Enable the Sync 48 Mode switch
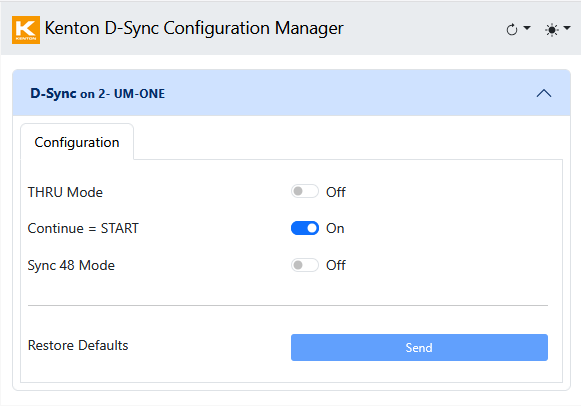581x406 pixels. click(x=305, y=265)
